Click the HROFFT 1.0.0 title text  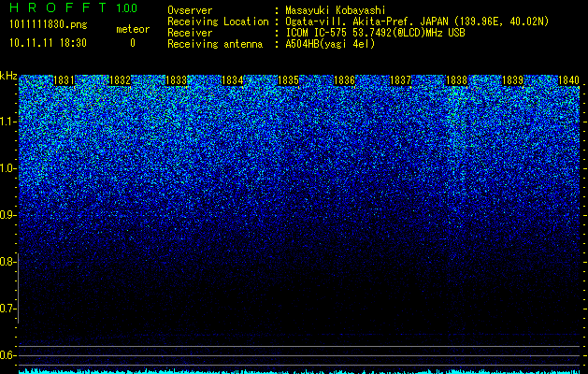(74, 7)
